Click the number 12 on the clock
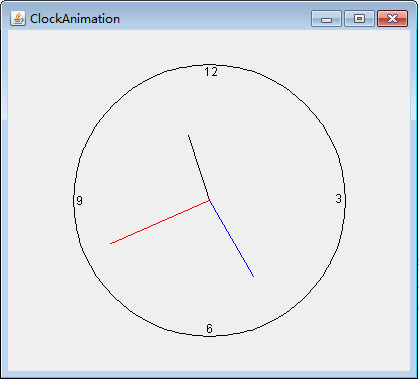This screenshot has height=380, width=420. tap(211, 72)
